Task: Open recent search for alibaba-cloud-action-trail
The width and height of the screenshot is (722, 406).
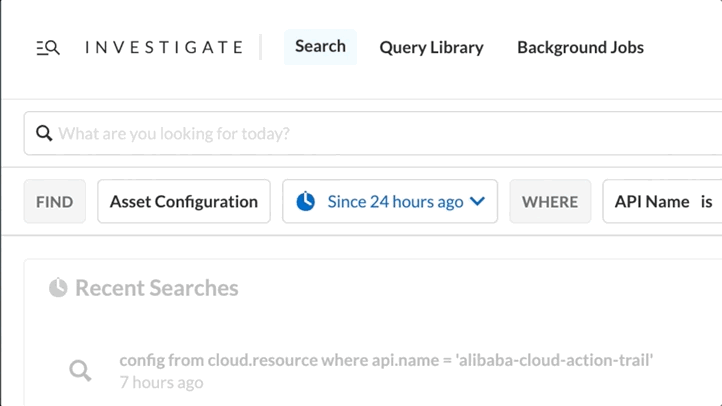Action: [x=386, y=360]
